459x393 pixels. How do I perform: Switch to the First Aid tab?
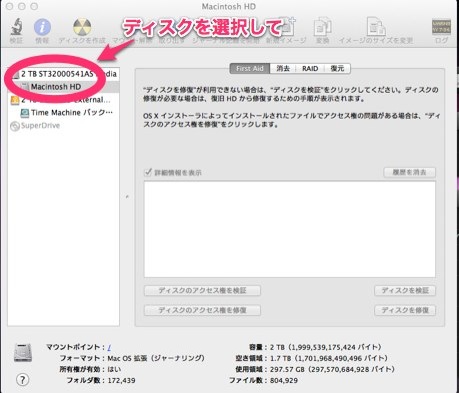click(x=250, y=69)
